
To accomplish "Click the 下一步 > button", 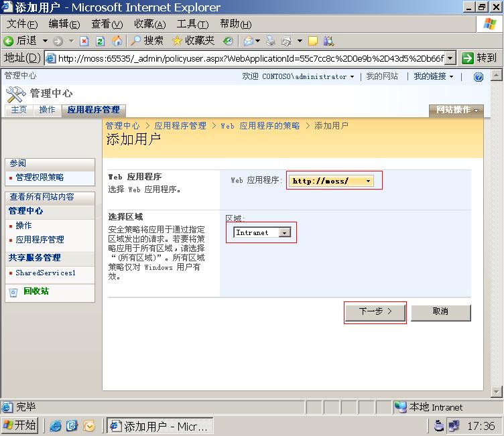I will [375, 312].
